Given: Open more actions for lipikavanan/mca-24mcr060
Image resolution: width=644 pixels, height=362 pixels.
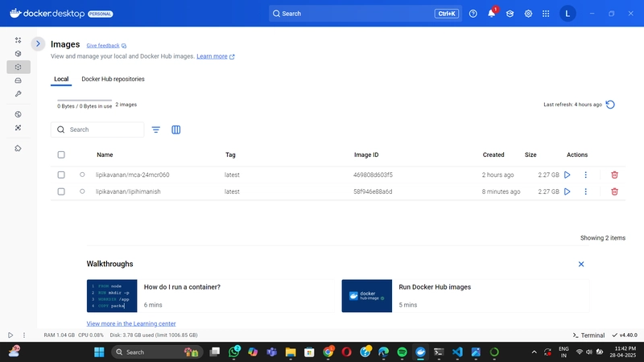Looking at the screenshot, I should (x=586, y=175).
